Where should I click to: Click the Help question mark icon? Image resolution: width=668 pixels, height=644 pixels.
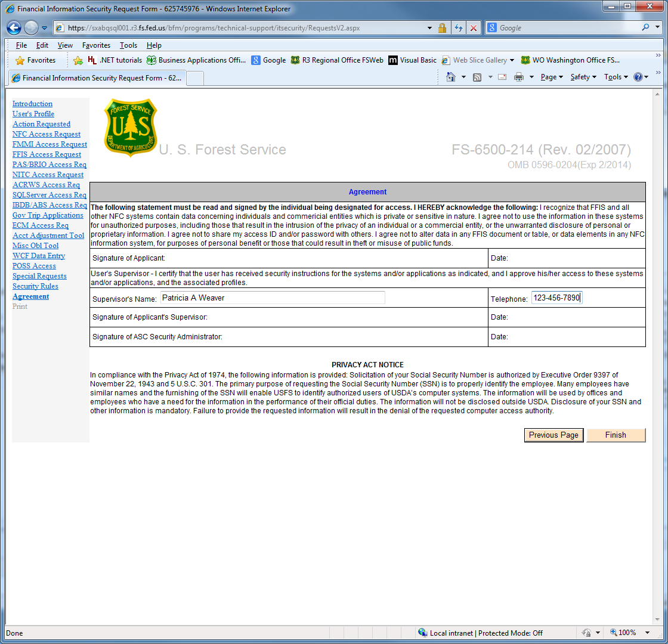pos(638,77)
